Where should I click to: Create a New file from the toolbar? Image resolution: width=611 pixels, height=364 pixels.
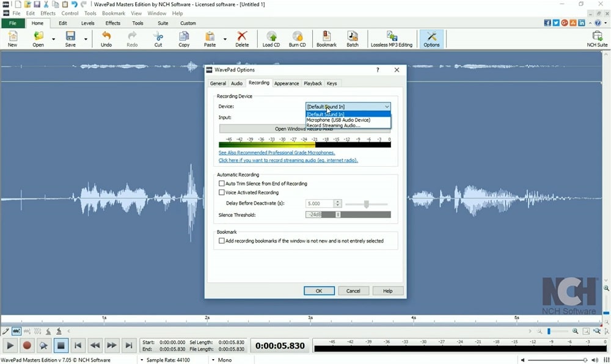pyautogui.click(x=12, y=39)
